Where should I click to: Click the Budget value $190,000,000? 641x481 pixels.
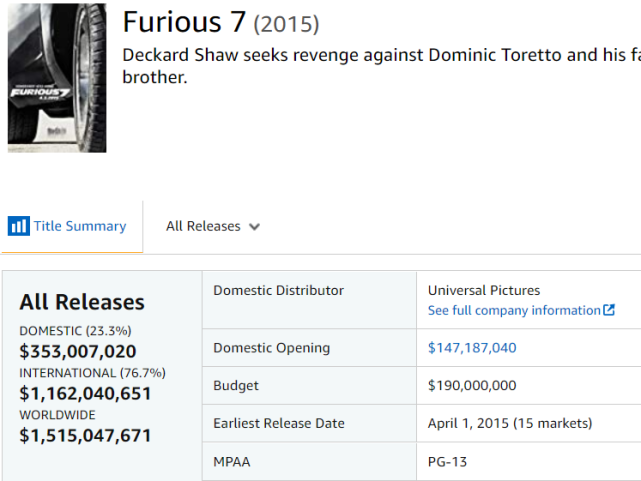(x=472, y=385)
